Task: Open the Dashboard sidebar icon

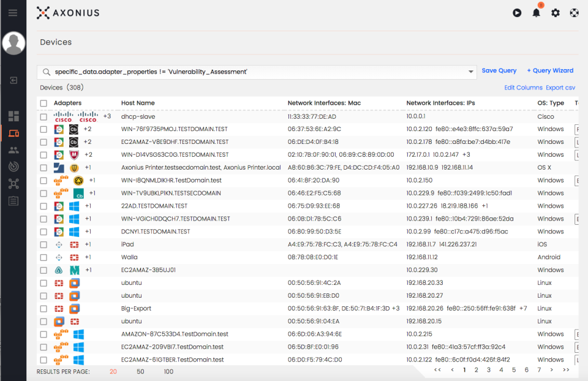Action: (13, 116)
